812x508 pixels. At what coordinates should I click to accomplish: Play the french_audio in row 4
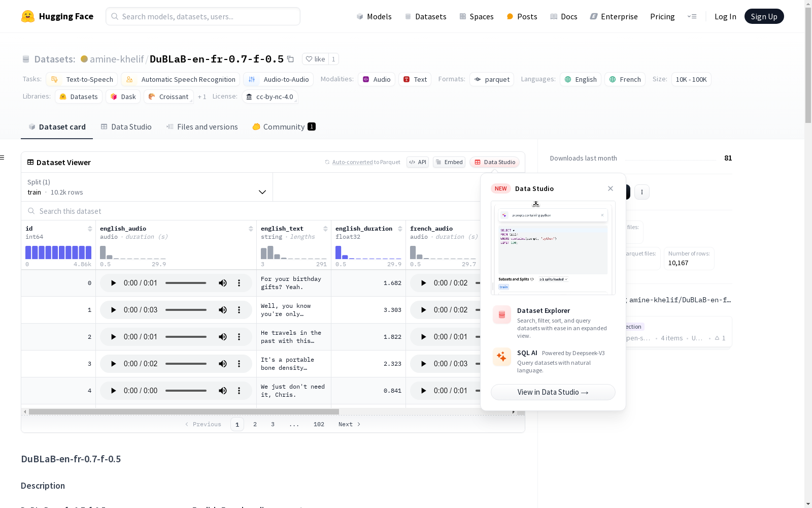[424, 391]
